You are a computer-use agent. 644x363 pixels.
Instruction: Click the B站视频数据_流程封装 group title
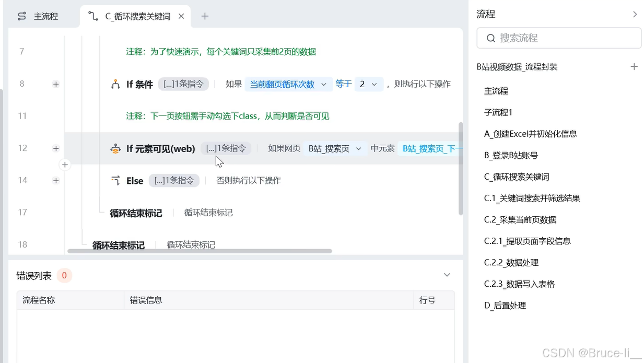point(517,67)
